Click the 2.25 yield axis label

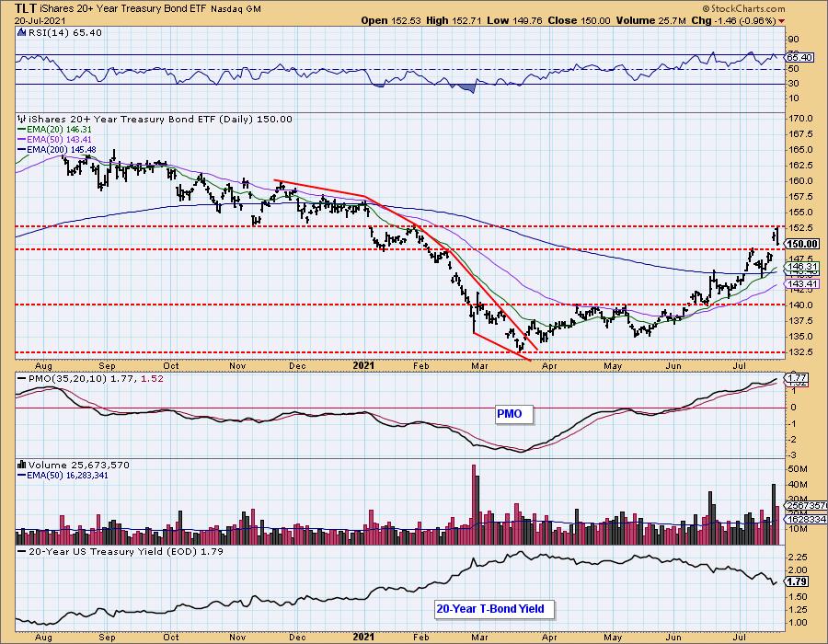pyautogui.click(x=798, y=557)
